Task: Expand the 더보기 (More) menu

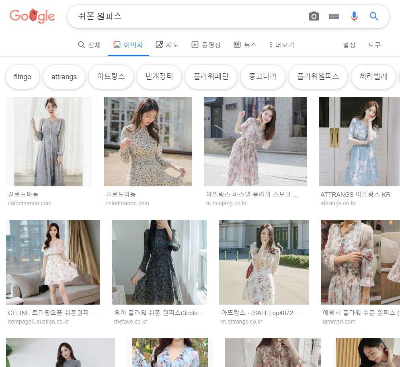Action: tap(282, 45)
